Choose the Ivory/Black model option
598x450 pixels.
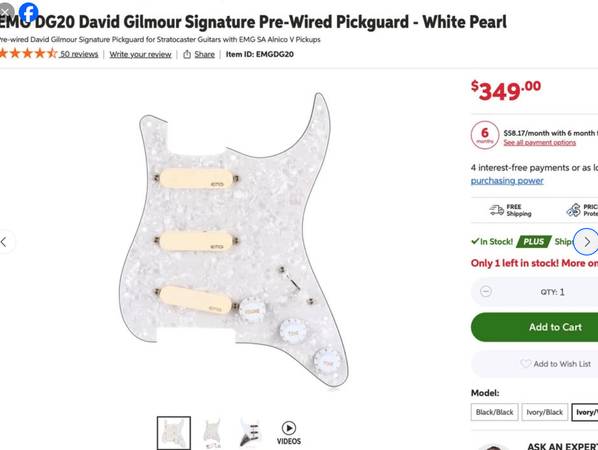[x=545, y=412]
